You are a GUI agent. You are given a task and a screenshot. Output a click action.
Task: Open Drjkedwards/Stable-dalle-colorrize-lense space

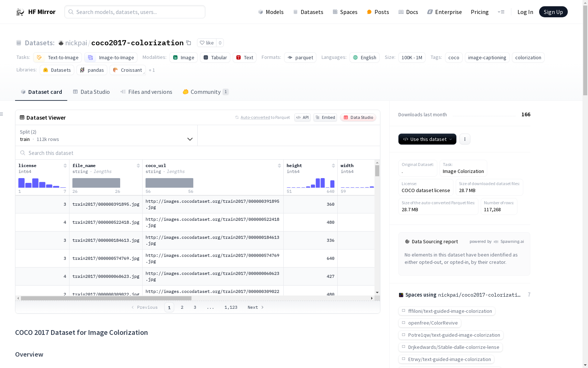click(x=451, y=347)
